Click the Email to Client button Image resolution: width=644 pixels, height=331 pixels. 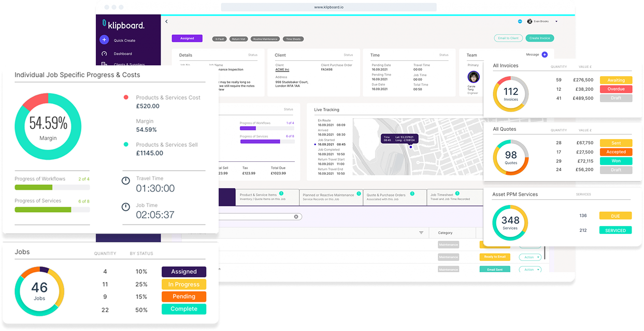(508, 38)
